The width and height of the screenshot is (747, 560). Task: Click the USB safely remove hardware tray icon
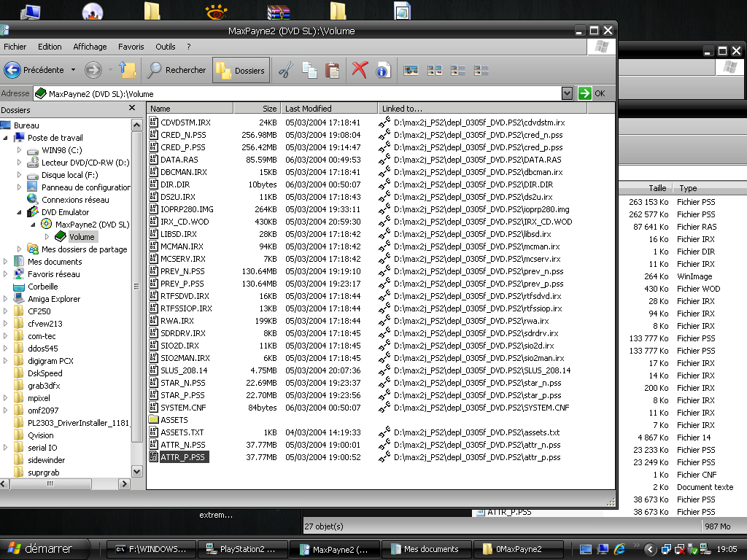(693, 549)
